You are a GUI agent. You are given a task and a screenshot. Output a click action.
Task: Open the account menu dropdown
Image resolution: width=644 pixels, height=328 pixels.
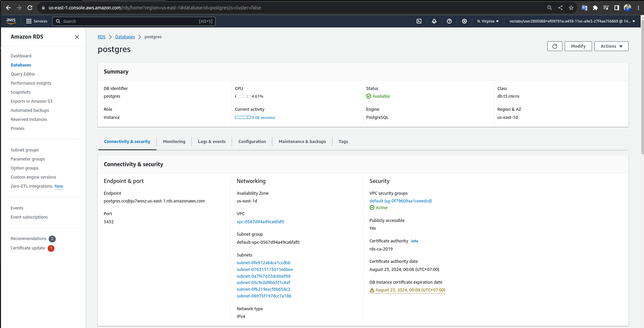(571, 21)
